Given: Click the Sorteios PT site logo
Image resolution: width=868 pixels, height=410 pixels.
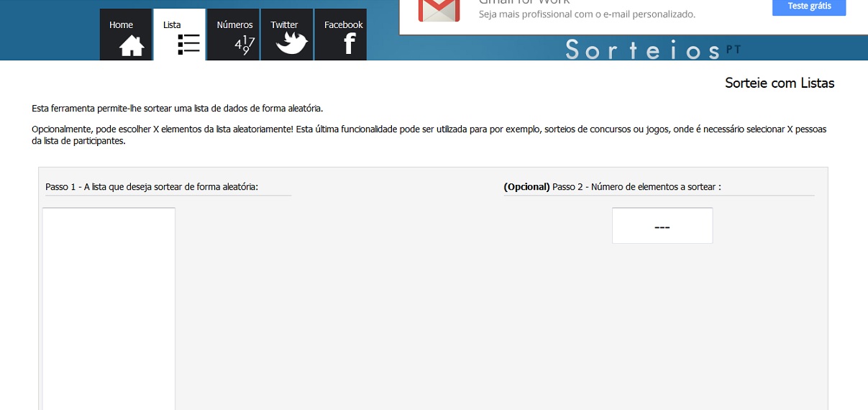Looking at the screenshot, I should (x=652, y=50).
